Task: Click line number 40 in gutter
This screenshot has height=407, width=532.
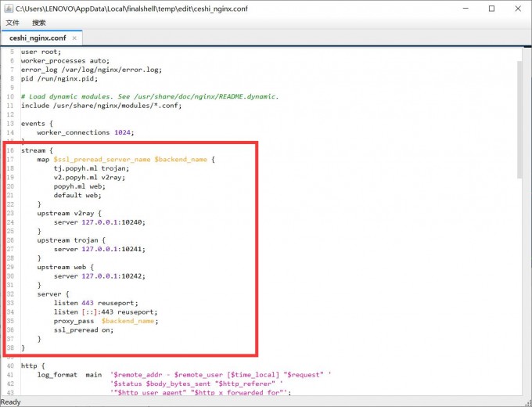Action: 10,366
